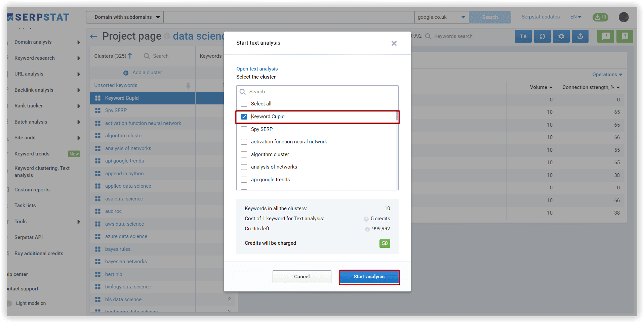Screen dimensions: 644x323
Task: Open Domain with subdomains dropdown
Action: point(125,17)
